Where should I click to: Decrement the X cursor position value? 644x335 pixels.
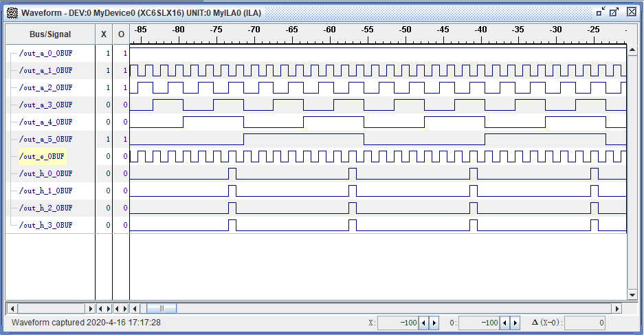pos(423,323)
